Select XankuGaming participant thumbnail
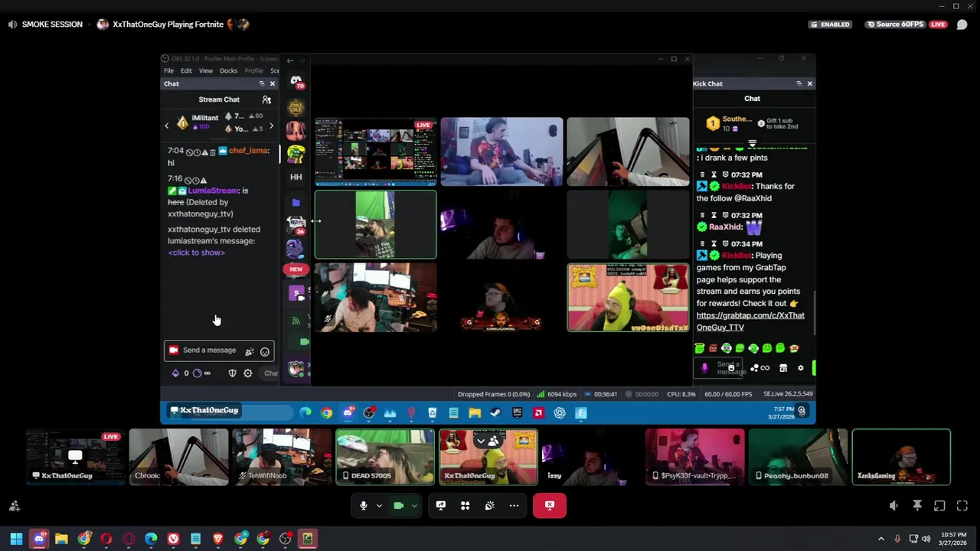The width and height of the screenshot is (980, 551). (902, 457)
